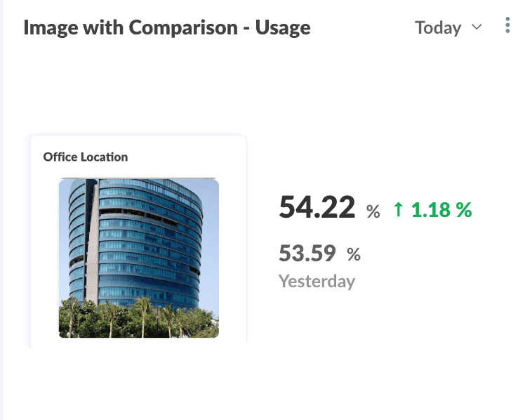Image resolution: width=532 pixels, height=420 pixels.
Task: Click the Yesterday comparison label
Action: (317, 282)
